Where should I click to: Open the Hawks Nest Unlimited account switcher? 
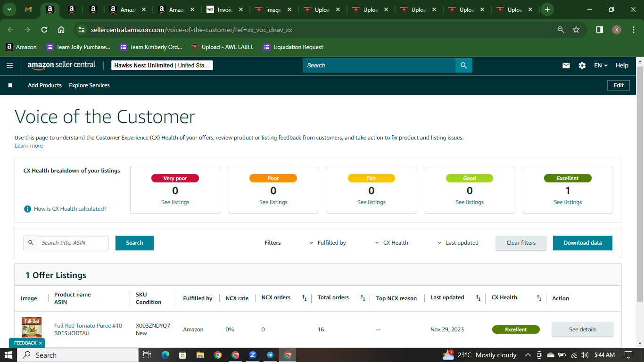coord(162,66)
